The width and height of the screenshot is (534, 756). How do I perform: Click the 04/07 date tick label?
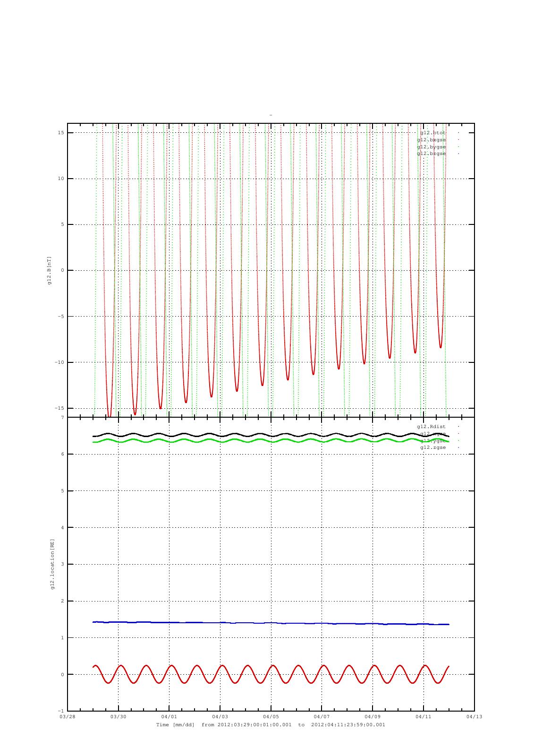click(x=322, y=717)
